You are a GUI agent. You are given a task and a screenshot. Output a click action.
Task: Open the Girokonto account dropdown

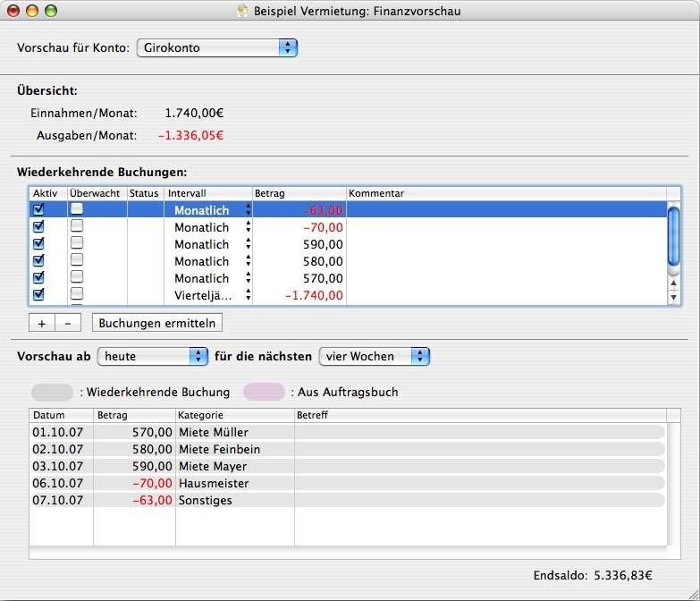pos(216,47)
